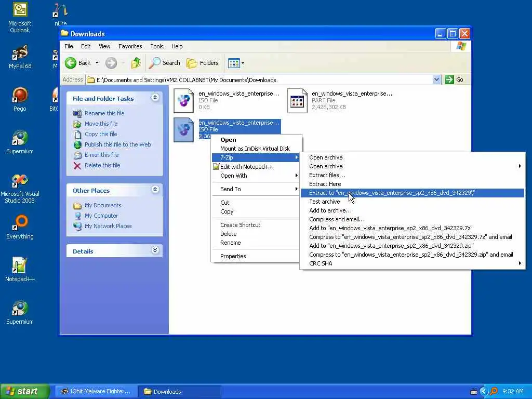Click the keyboard tray icon
Viewport: 532px width, 399px height.
pyautogui.click(x=474, y=392)
